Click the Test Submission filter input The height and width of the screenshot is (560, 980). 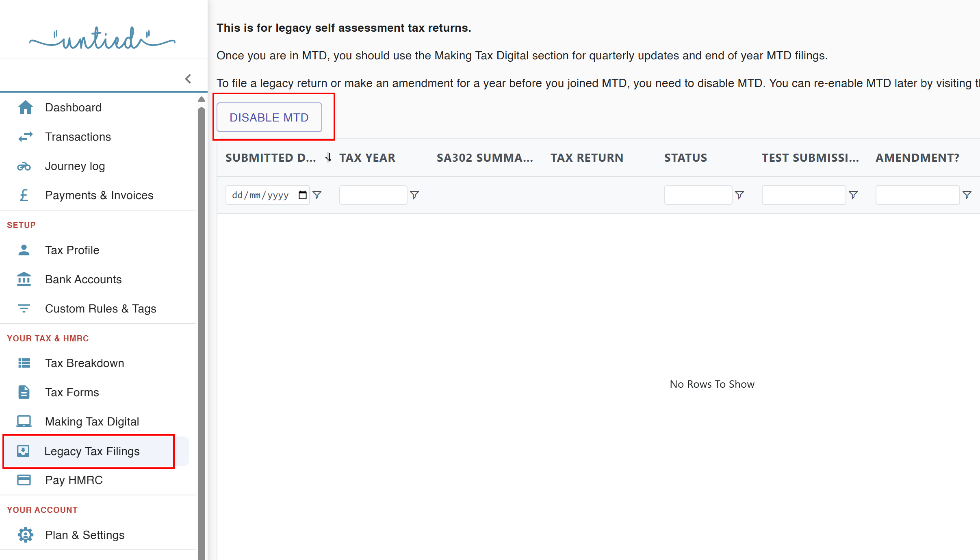pos(803,195)
